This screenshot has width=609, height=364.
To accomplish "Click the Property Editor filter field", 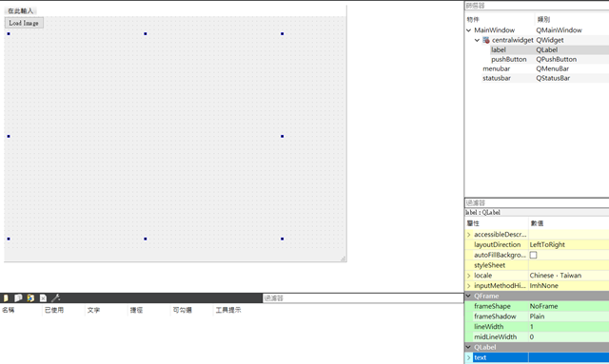I will [x=537, y=203].
